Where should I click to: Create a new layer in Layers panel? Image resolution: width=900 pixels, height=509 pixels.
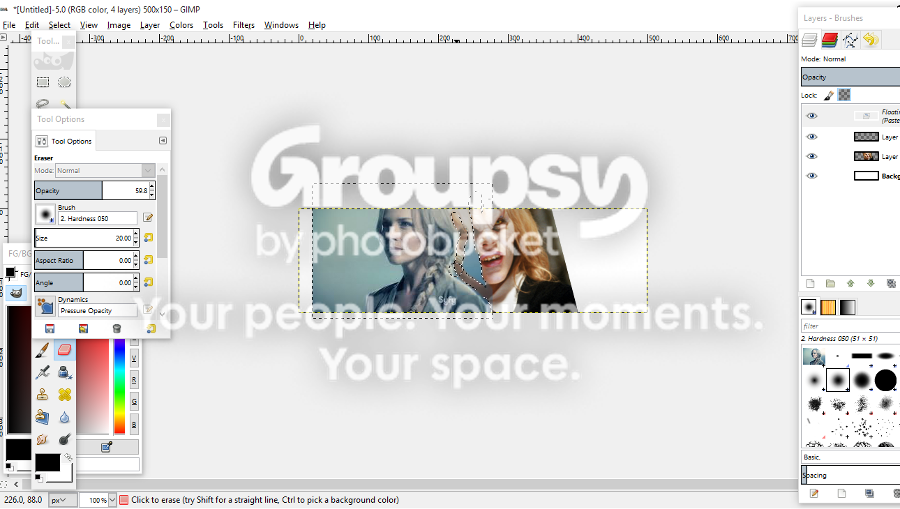810,283
